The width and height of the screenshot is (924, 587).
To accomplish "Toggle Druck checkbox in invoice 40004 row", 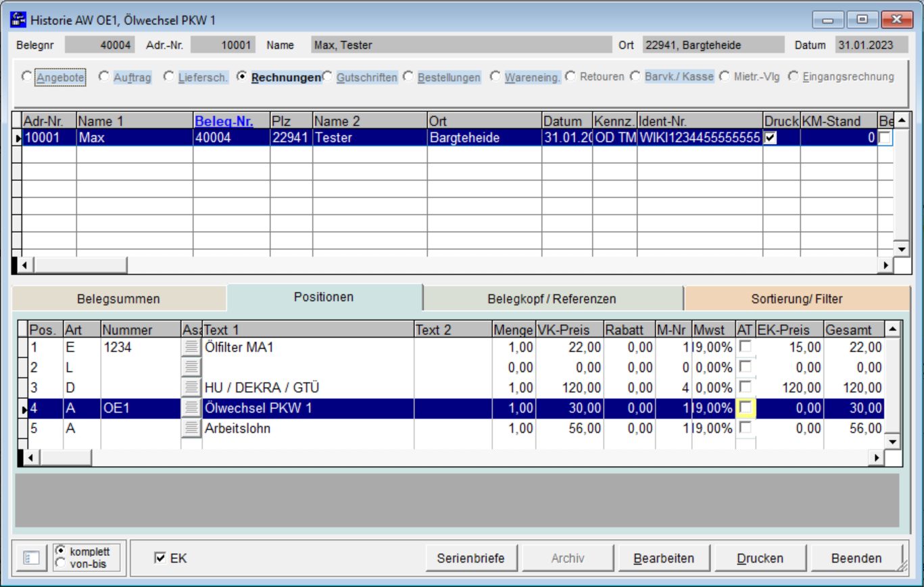I will [770, 138].
